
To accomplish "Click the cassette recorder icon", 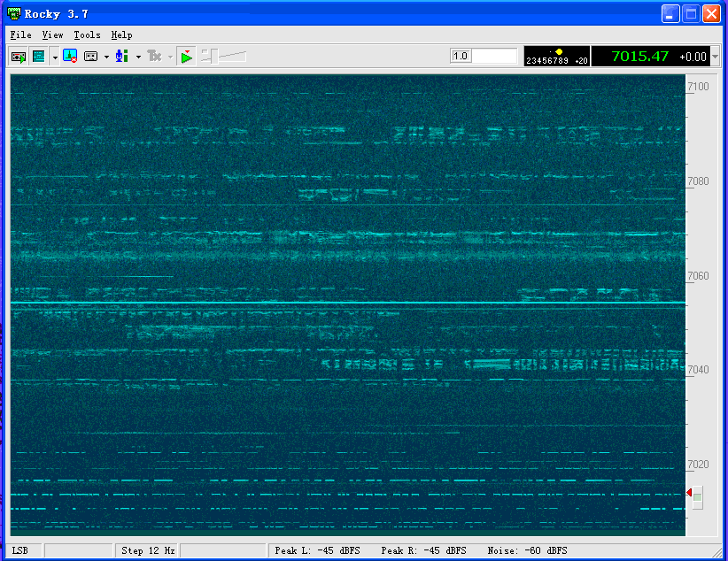I will coord(90,57).
